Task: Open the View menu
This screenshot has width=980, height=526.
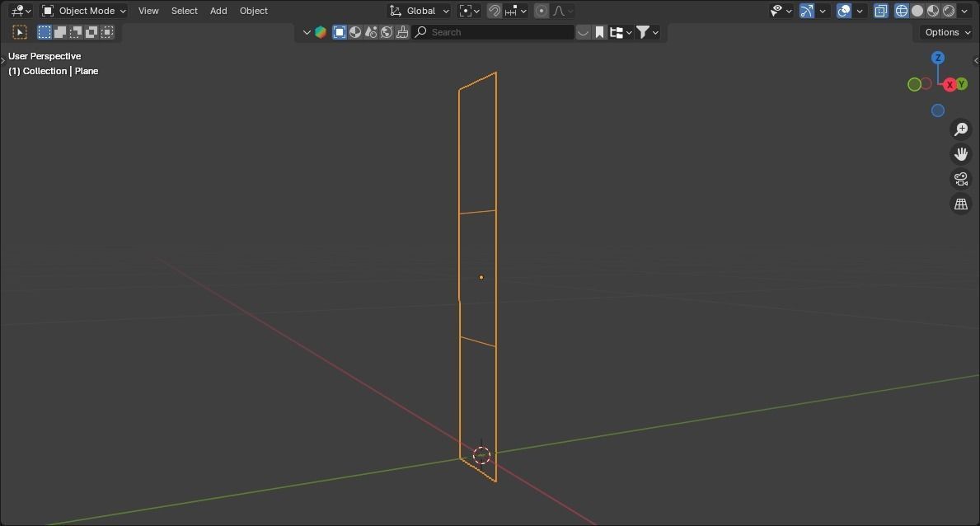Action: [x=148, y=11]
